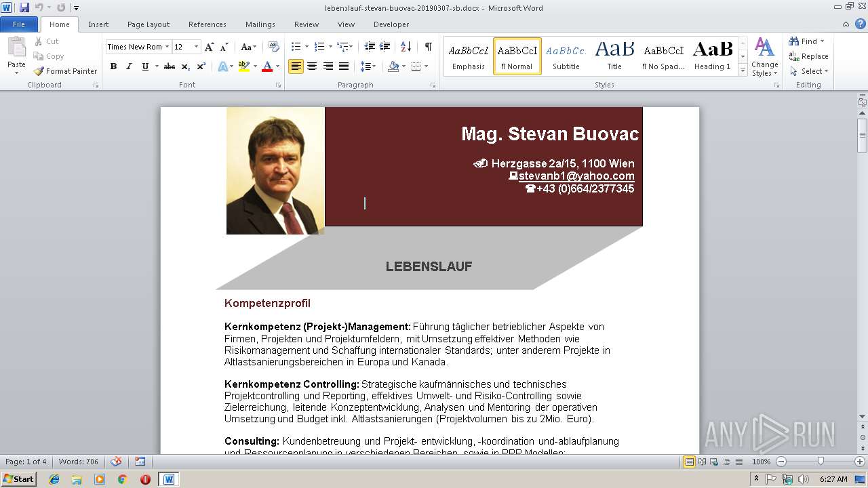Apply yellow text highlight color

[243, 66]
